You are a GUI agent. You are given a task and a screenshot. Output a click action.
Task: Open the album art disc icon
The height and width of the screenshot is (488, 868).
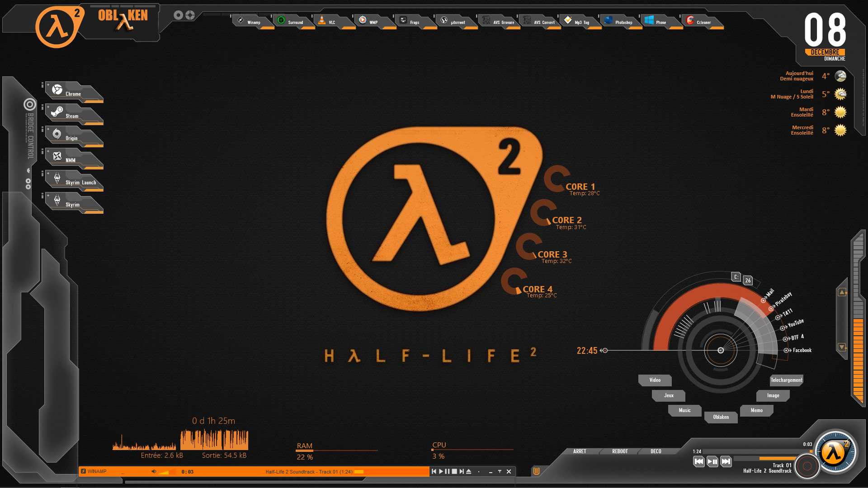807,466
